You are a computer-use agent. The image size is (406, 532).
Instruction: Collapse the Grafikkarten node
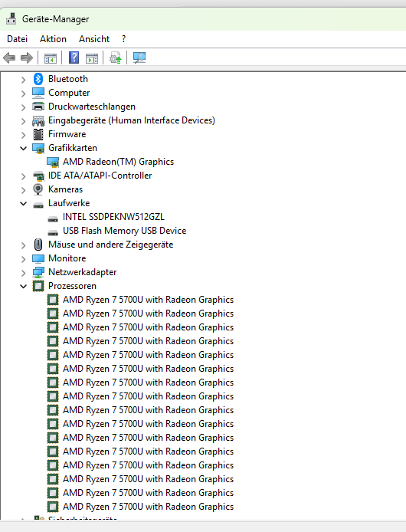tap(23, 148)
